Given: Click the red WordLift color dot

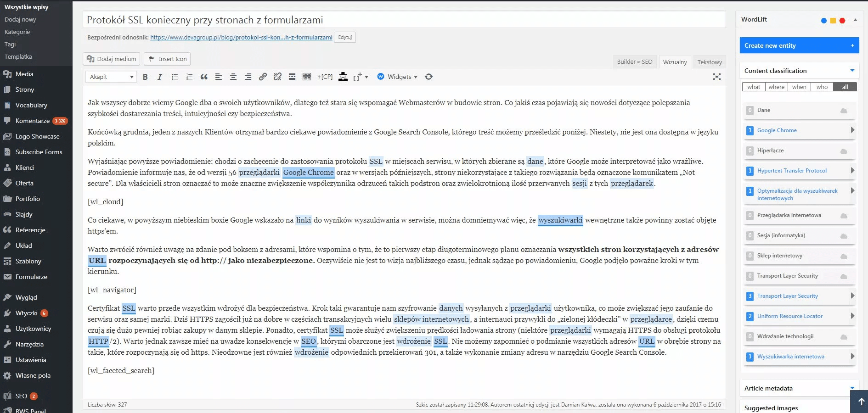Looking at the screenshot, I should click(842, 21).
